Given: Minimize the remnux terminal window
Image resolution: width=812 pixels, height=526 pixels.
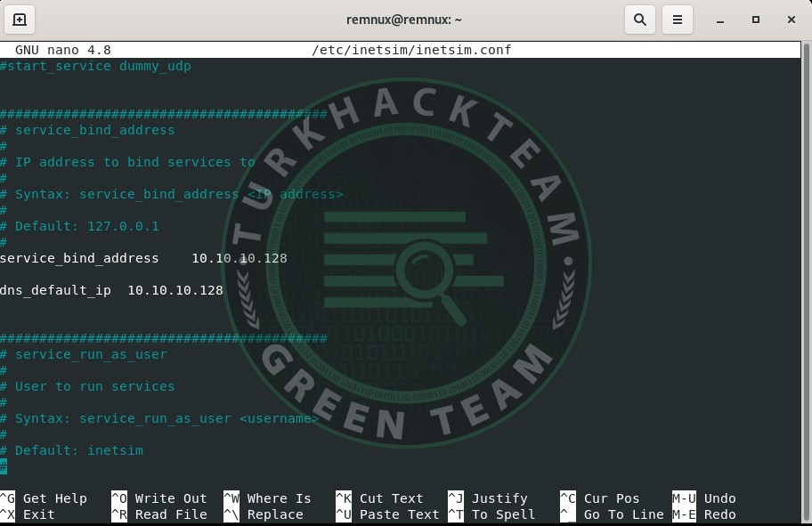Looking at the screenshot, I should [x=719, y=20].
